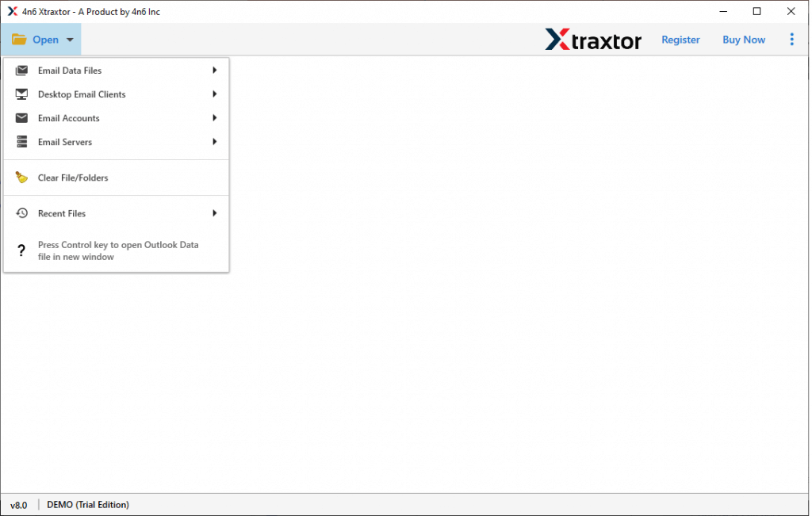Click the yellow folder icon beside Open
Image resolution: width=812 pixels, height=516 pixels.
(18, 39)
